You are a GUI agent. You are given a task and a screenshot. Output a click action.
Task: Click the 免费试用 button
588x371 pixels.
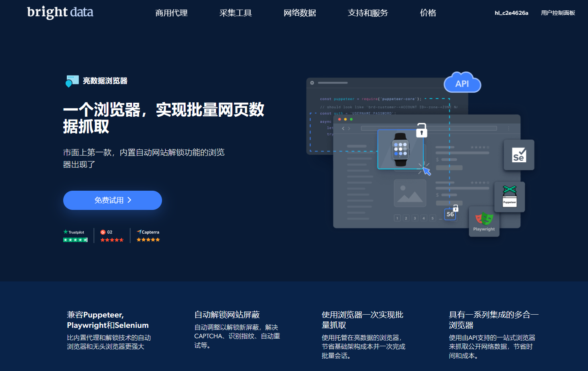112,200
